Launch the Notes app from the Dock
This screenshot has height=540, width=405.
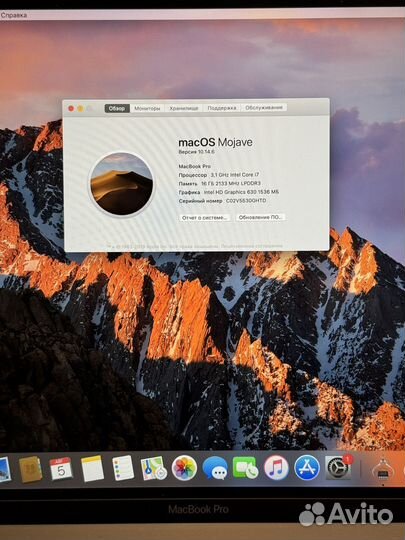click(x=92, y=468)
